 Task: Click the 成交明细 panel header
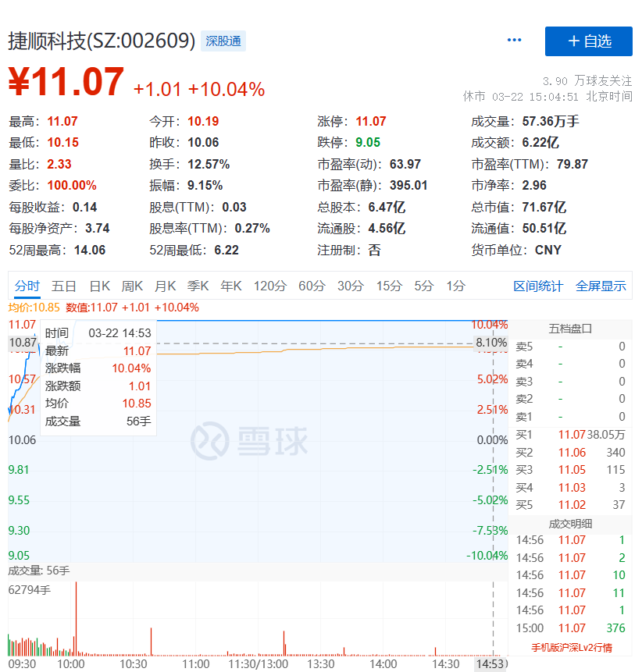click(570, 524)
